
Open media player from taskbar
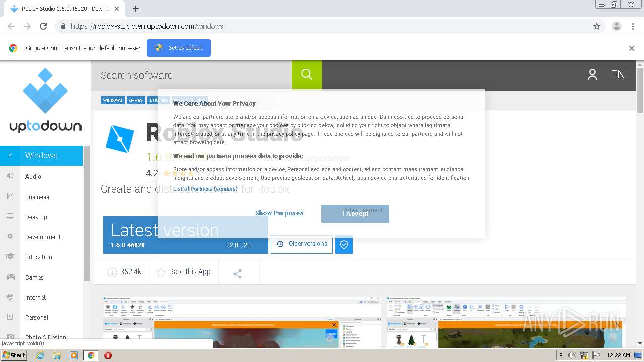tap(74, 355)
